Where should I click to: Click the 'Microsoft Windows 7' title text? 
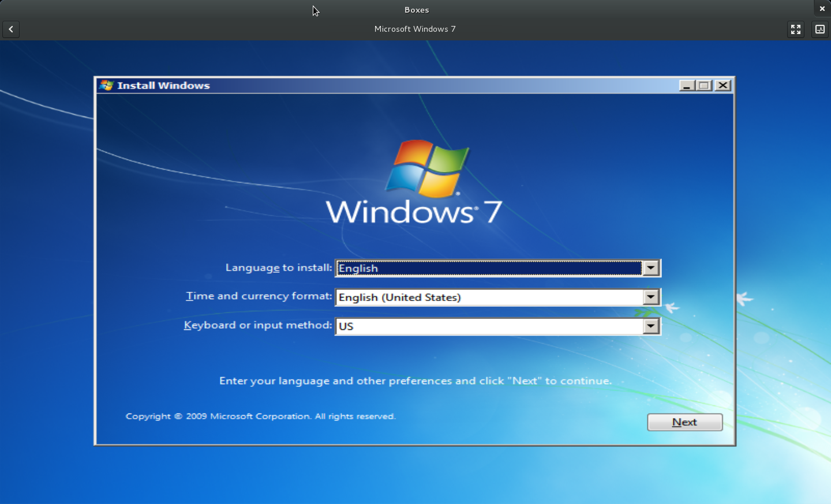[x=415, y=29]
